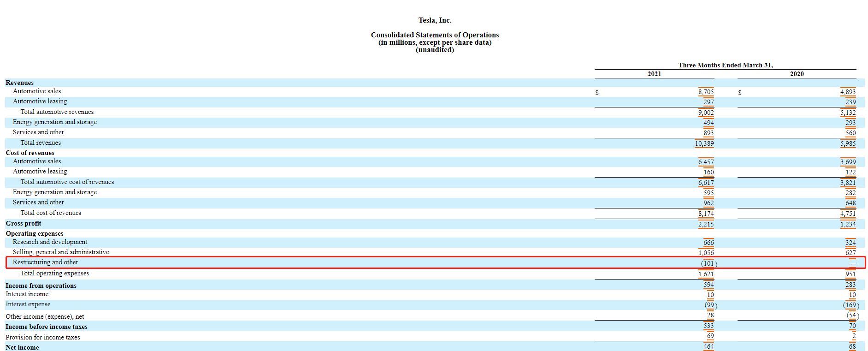Viewport: 868px width, 351px height.
Task: Click the "Net income" row label
Action: pos(22,347)
